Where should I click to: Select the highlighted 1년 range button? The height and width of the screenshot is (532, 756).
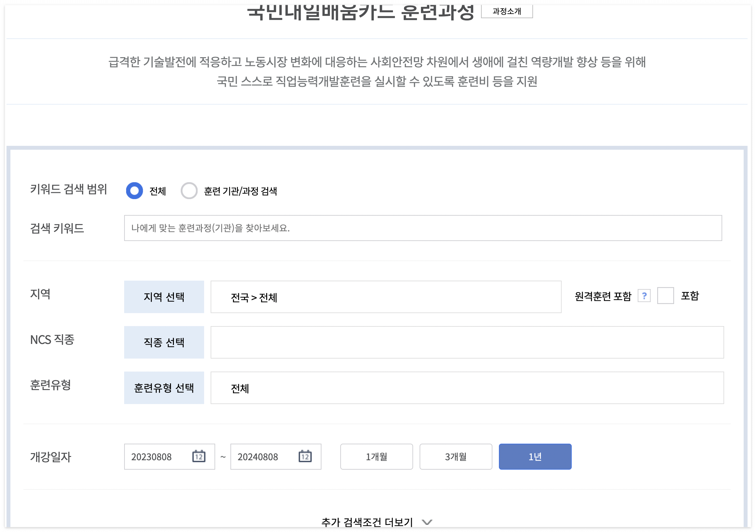click(535, 457)
